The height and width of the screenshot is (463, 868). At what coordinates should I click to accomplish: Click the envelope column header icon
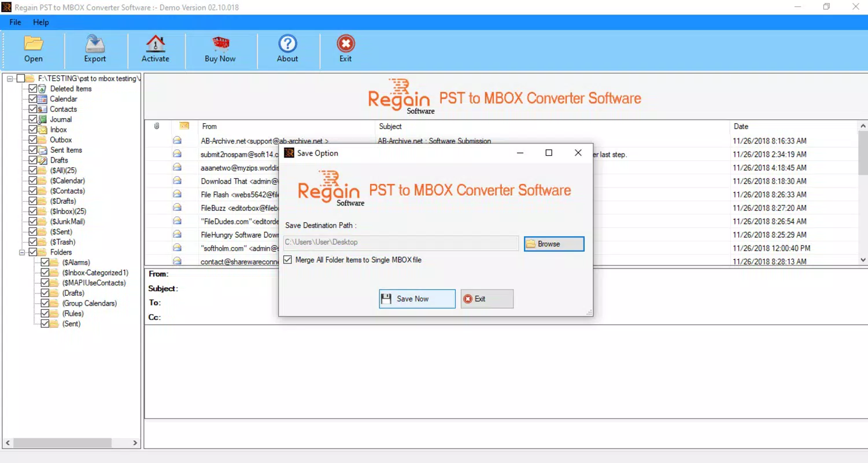pyautogui.click(x=184, y=126)
